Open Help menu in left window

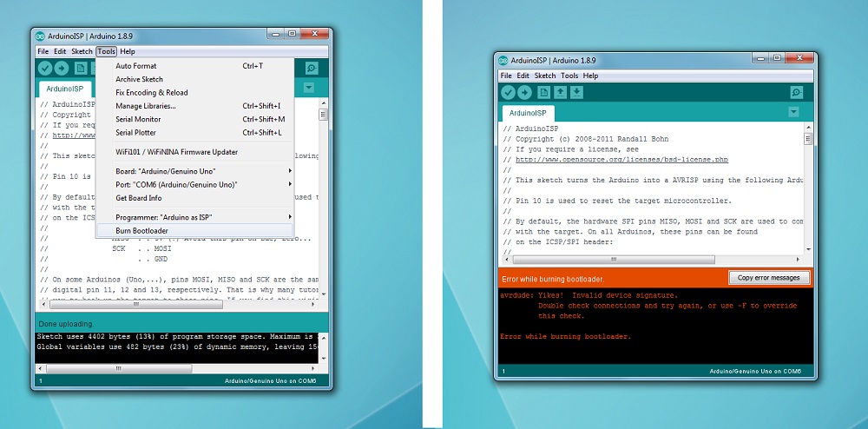(x=128, y=51)
